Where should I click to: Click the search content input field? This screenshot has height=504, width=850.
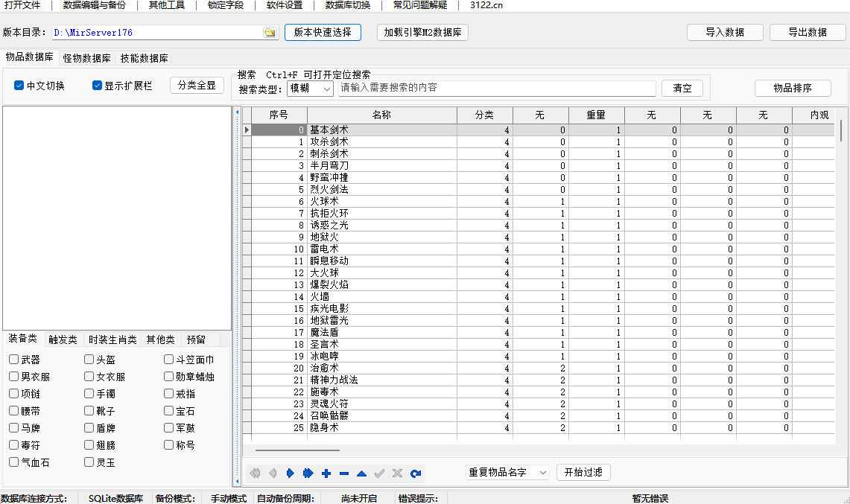click(496, 88)
